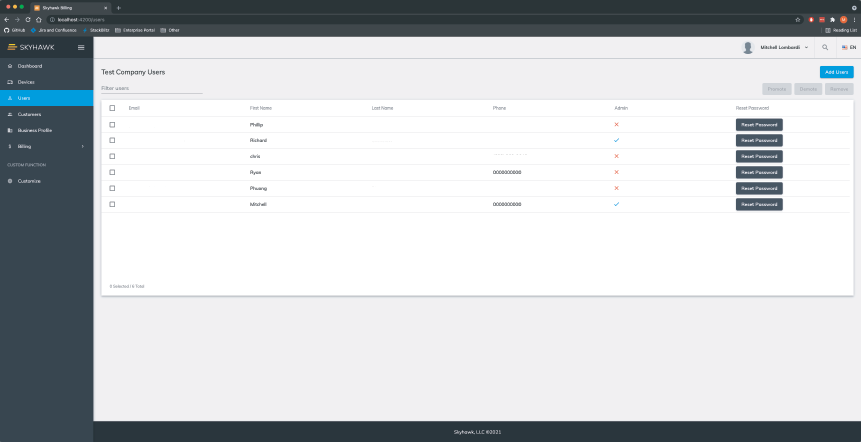Click the US flag language icon
Image resolution: width=861 pixels, height=442 pixels.
click(x=845, y=48)
